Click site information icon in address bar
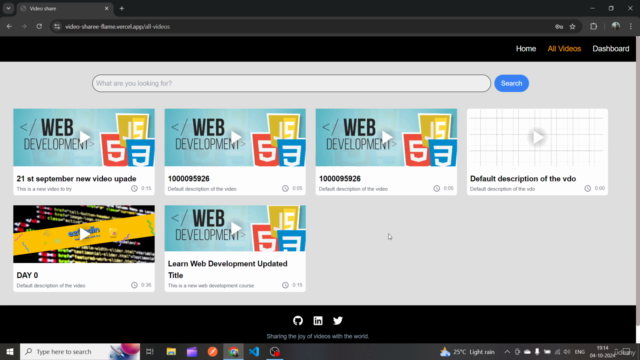 pos(57,27)
